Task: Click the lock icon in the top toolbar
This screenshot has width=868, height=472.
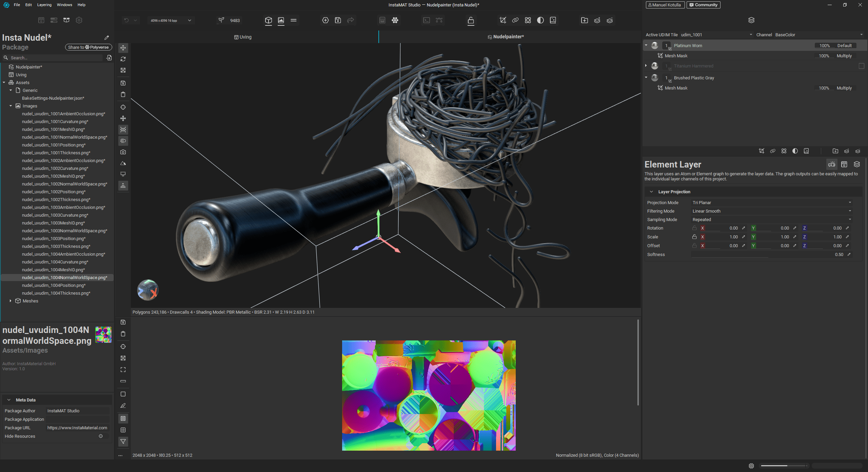Action: tap(471, 20)
